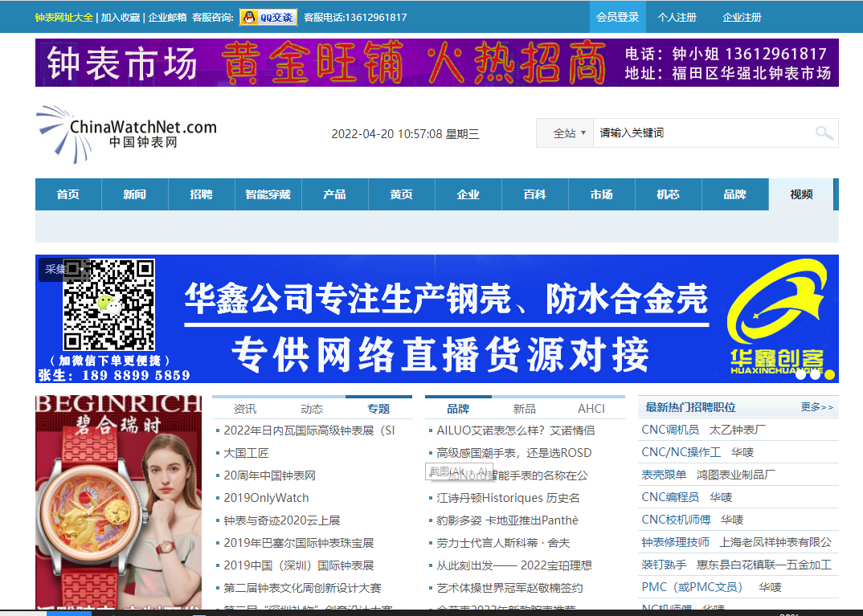
Task: Open the 装钉熟手 job listing
Action: coord(664,565)
